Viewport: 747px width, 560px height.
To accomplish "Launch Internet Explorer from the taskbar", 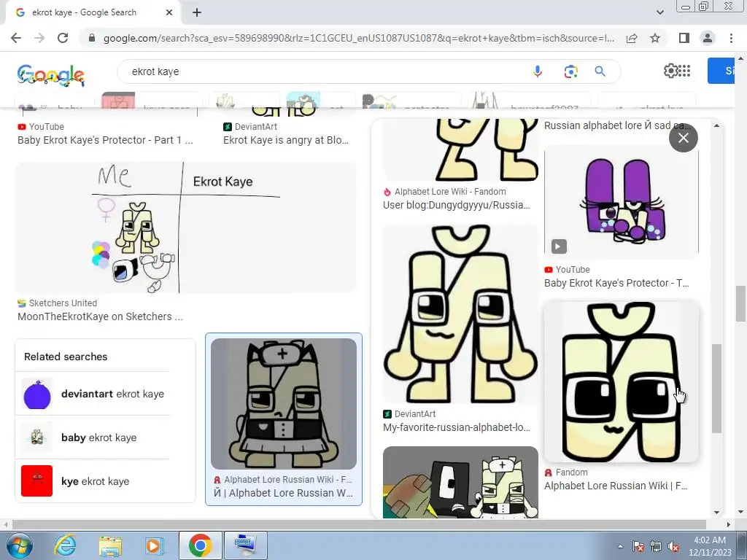I will point(64,545).
